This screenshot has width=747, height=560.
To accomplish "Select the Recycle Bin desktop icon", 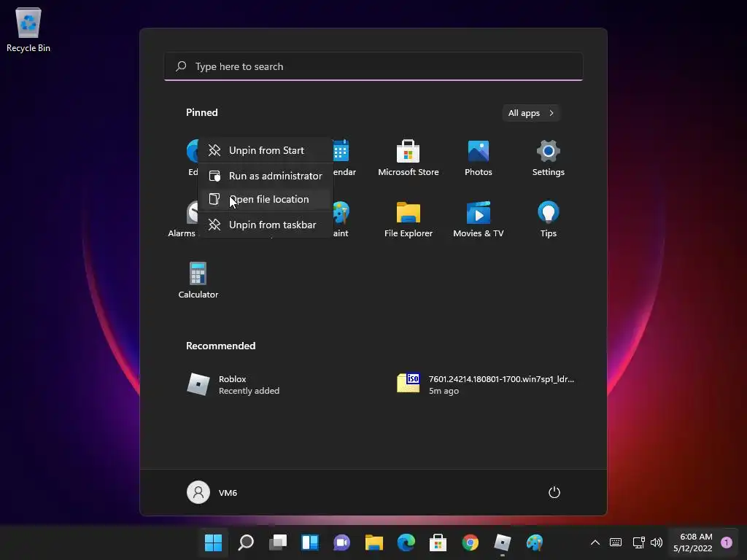I will [x=28, y=29].
